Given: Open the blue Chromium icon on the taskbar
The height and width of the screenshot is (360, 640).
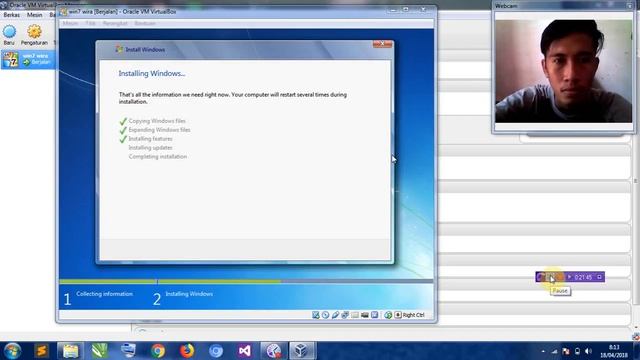Looking at the screenshot, I should coord(216,351).
